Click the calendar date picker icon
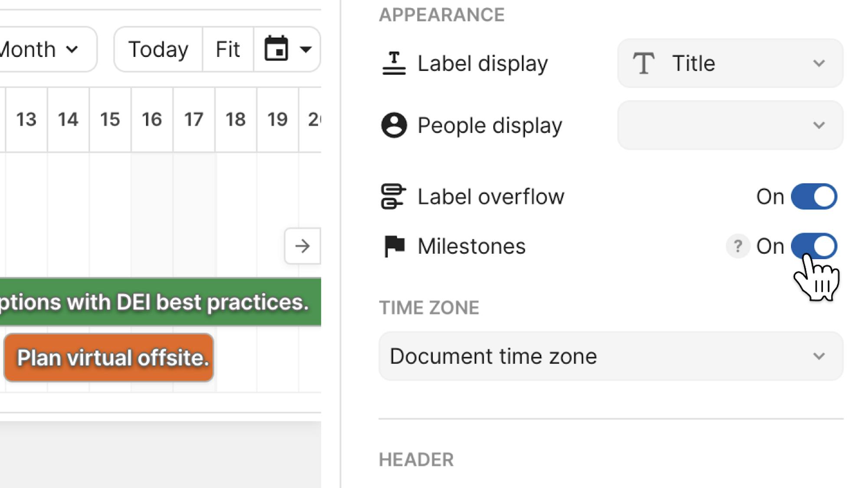The height and width of the screenshot is (488, 868). click(276, 49)
